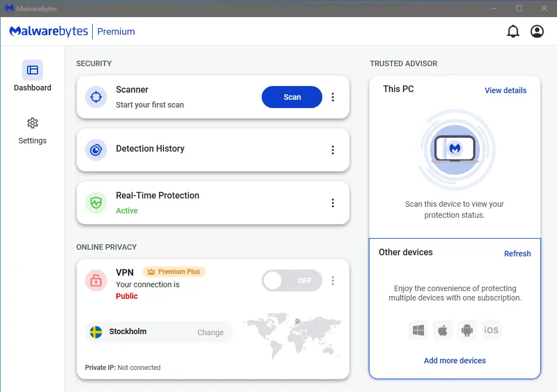Click the SECURITY section heading
Viewport: 557px width, 392px height.
tap(94, 63)
